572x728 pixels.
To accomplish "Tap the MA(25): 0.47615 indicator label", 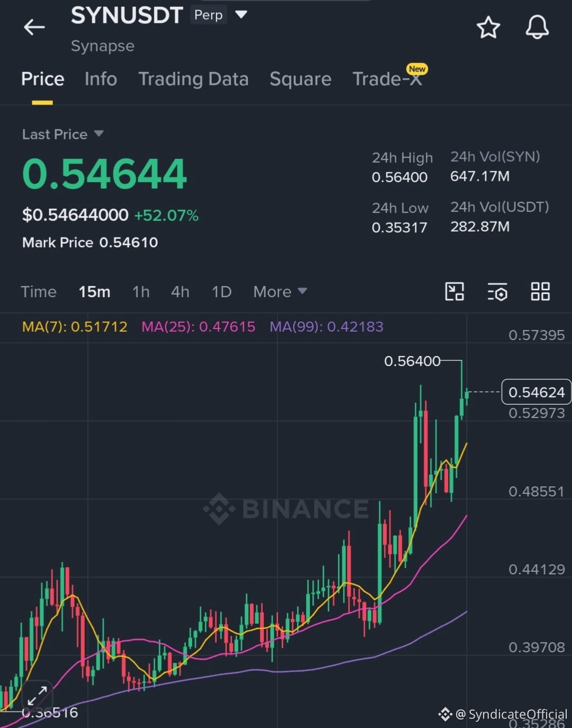I will coord(198,326).
